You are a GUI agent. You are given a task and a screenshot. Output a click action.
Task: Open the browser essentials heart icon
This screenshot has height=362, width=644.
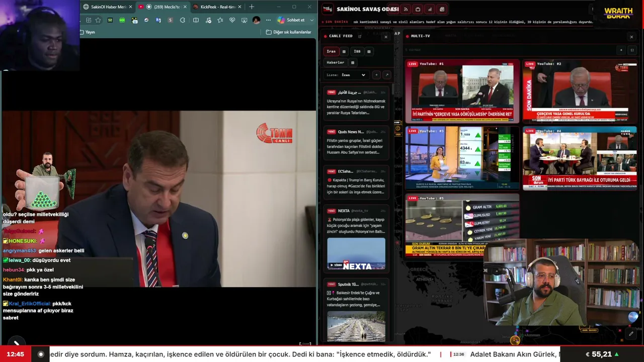232,20
